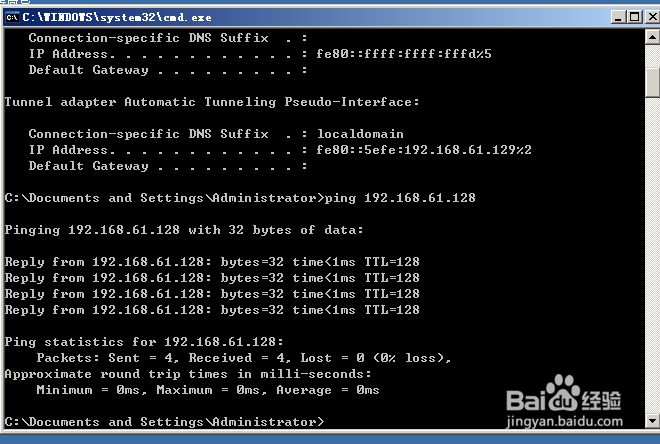The height and width of the screenshot is (444, 660).
Task: Open the cmd.exe system menu icon
Action: coord(12,17)
